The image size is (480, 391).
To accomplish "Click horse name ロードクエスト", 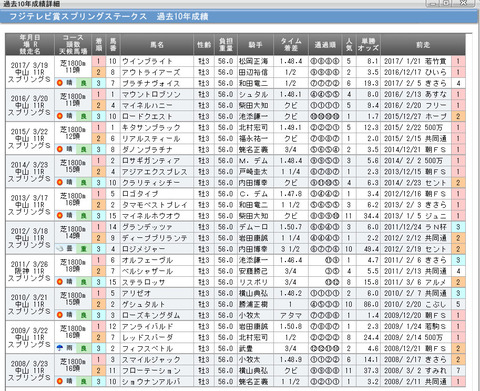I will click(147, 116).
